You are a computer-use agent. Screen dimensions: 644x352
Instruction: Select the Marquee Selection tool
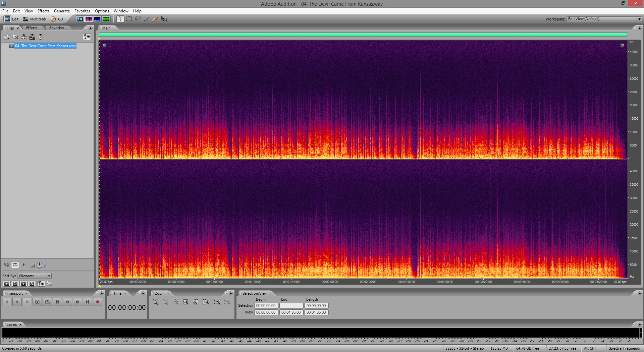129,19
